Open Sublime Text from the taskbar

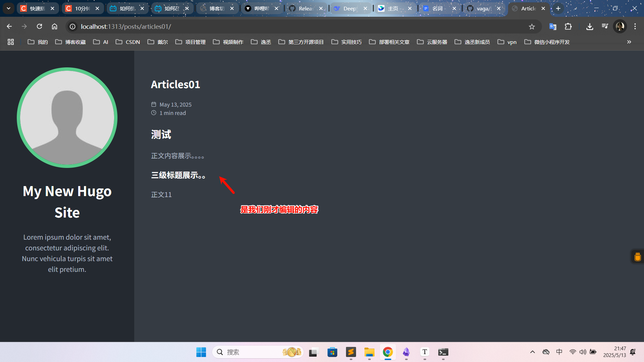coord(351,352)
